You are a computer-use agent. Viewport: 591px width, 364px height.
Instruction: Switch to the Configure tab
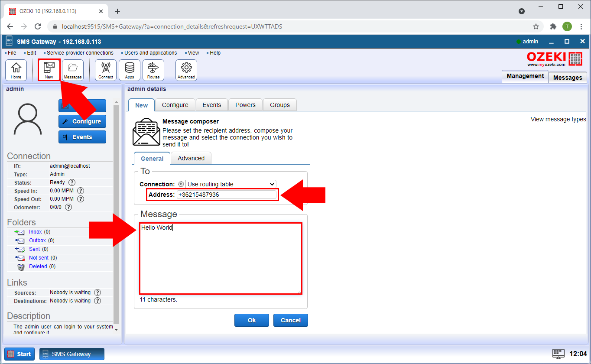tap(175, 105)
